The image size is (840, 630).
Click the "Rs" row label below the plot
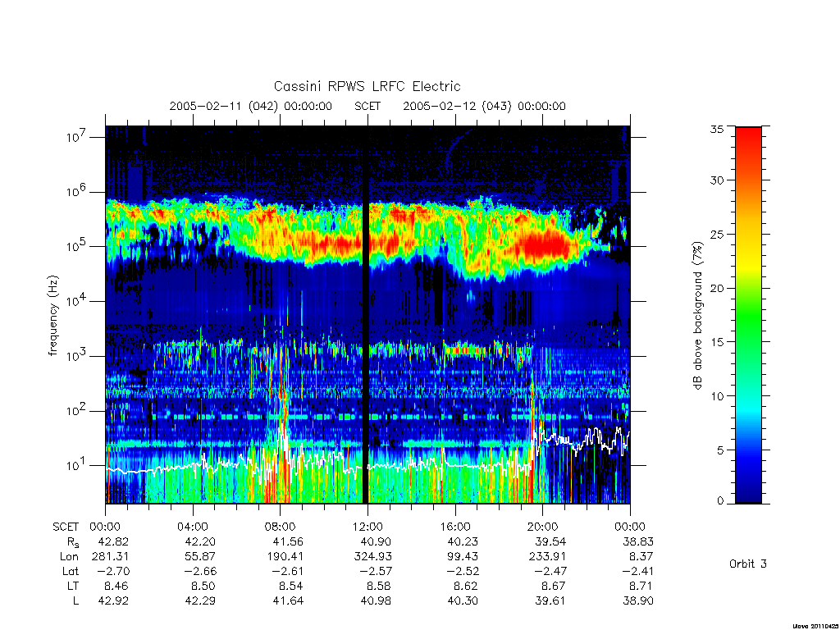tap(72, 542)
